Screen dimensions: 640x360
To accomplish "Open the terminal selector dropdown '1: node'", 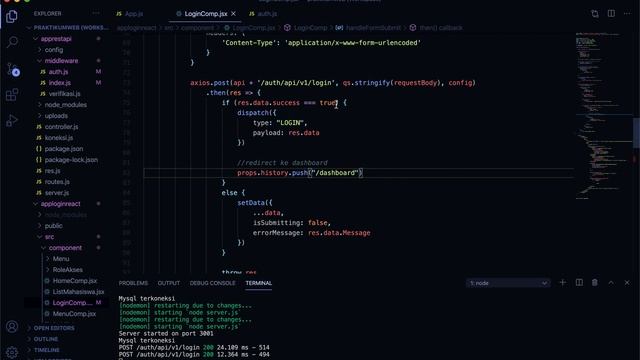I will click(x=508, y=283).
